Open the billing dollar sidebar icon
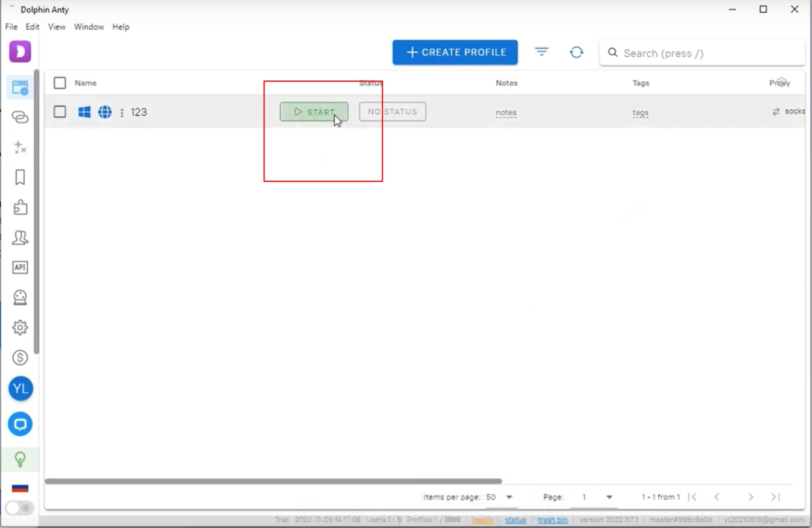This screenshot has width=812, height=528. coord(20,358)
